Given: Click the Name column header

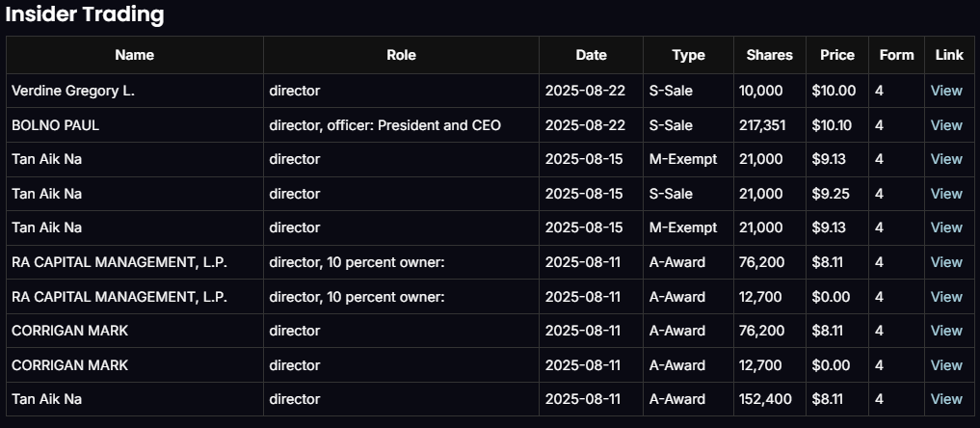Looking at the screenshot, I should 134,55.
